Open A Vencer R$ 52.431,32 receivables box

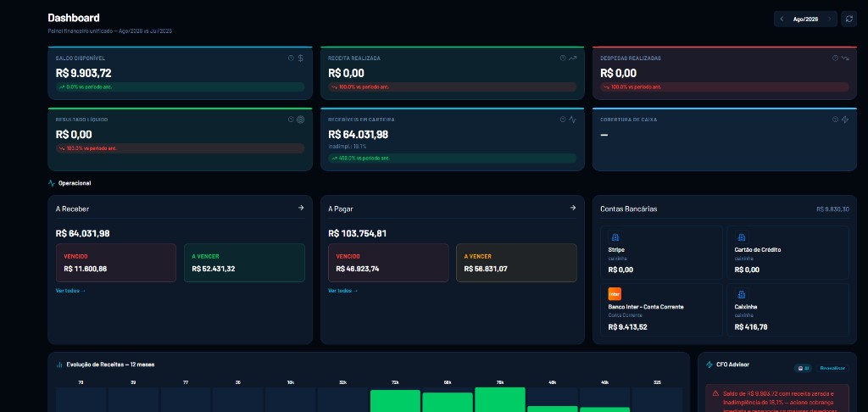tap(244, 263)
